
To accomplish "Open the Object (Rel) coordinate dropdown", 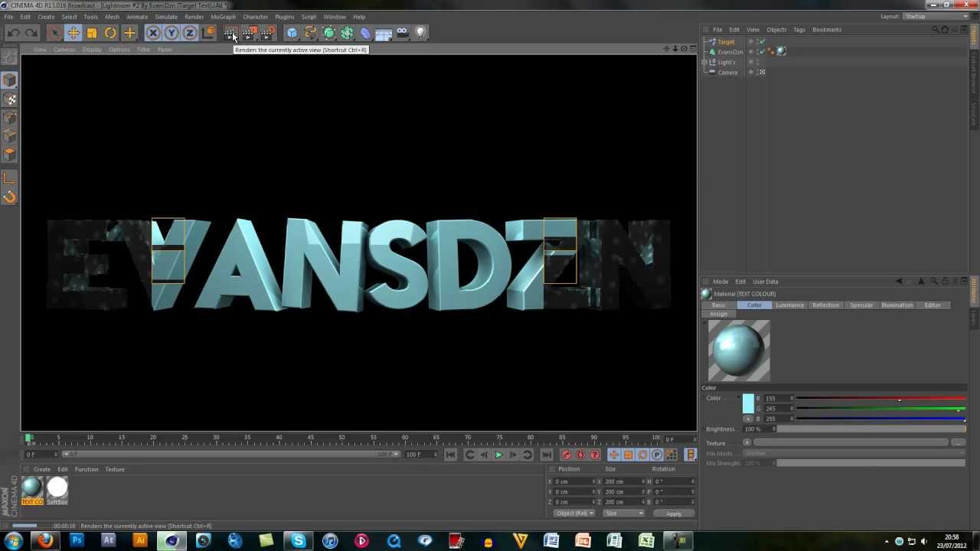I will click(574, 514).
